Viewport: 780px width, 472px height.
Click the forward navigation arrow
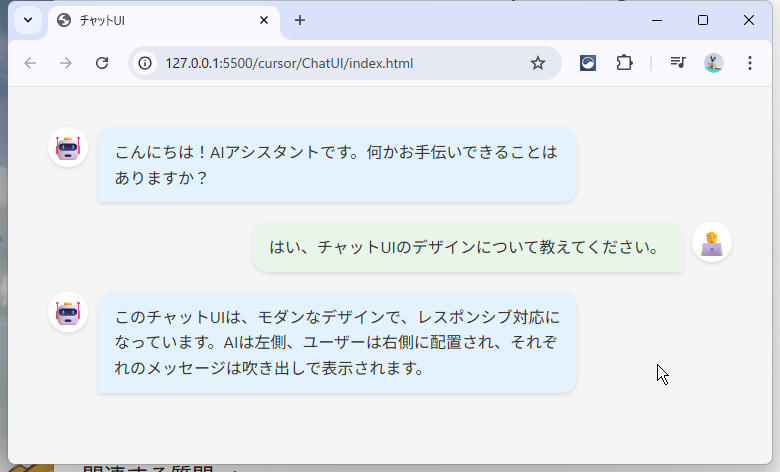(66, 63)
